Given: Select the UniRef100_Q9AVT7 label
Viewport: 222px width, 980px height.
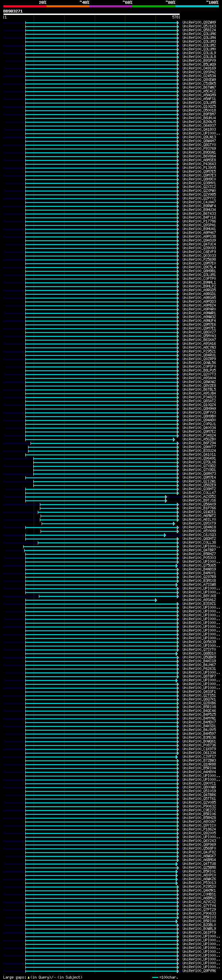Looking at the screenshot, I should pyautogui.click(x=199, y=447).
